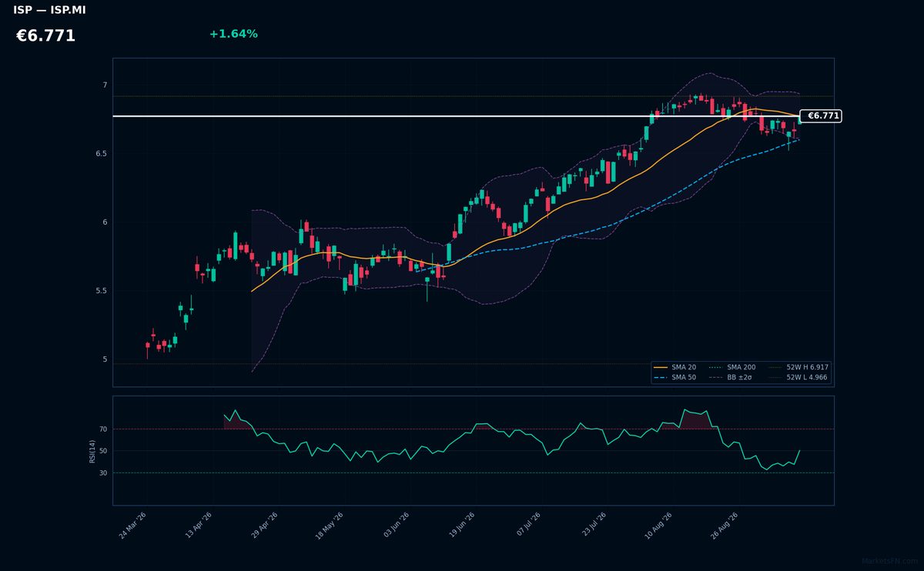This screenshot has width=924, height=571.
Task: Click the RSI axis label 30
Action: point(103,472)
